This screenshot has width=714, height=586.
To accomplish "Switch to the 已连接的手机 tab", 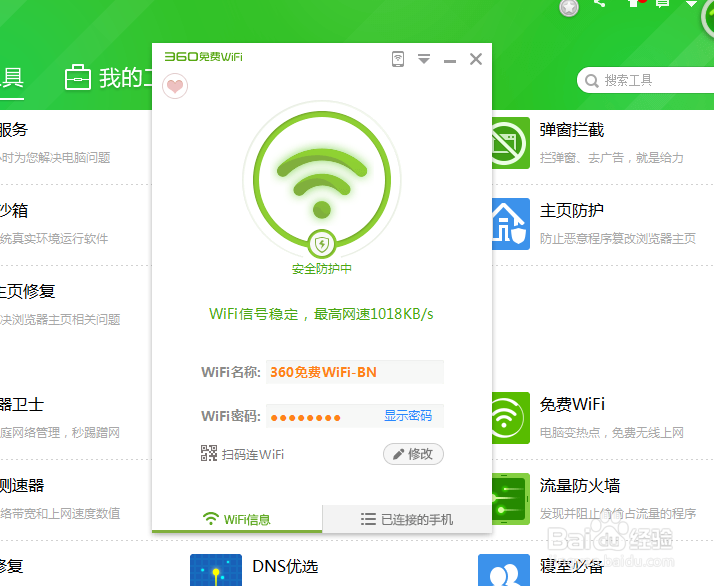I will (x=407, y=519).
